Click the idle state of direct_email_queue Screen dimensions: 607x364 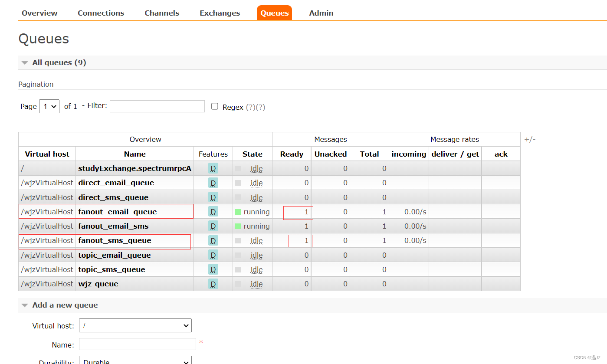(x=256, y=183)
